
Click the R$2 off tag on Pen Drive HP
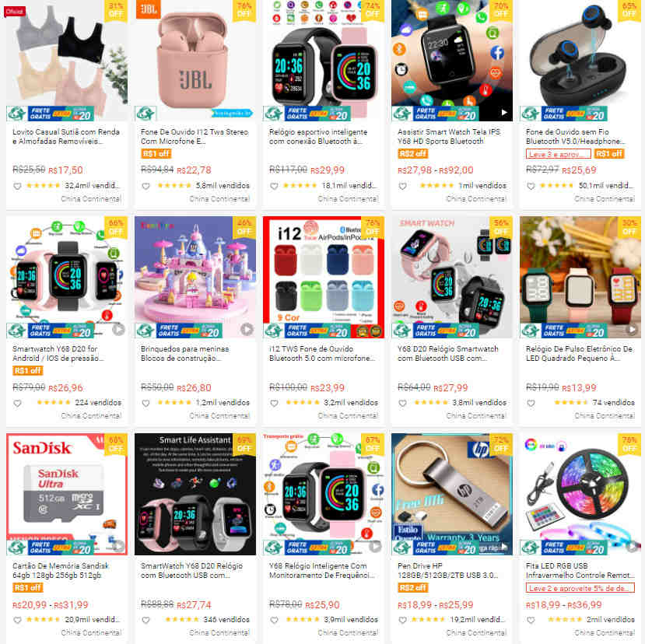(413, 588)
